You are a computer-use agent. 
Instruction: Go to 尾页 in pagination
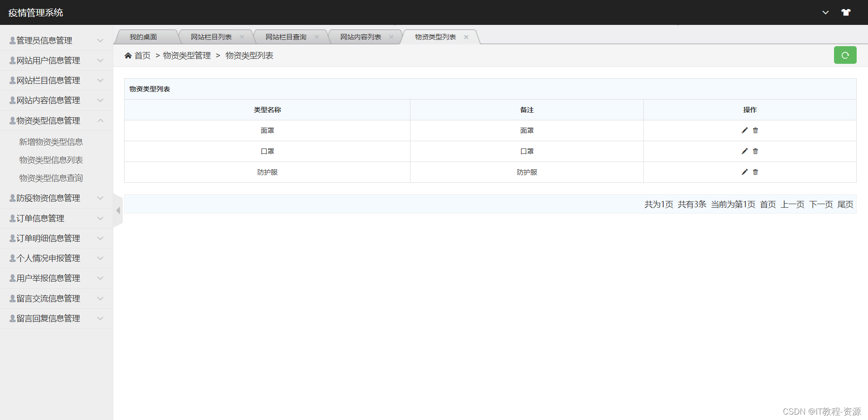coord(845,204)
